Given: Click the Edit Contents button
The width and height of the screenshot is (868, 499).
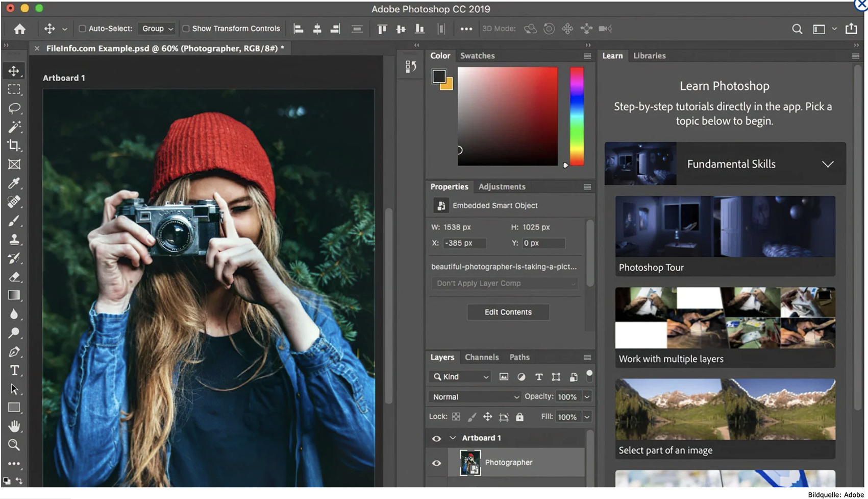Looking at the screenshot, I should (x=508, y=312).
